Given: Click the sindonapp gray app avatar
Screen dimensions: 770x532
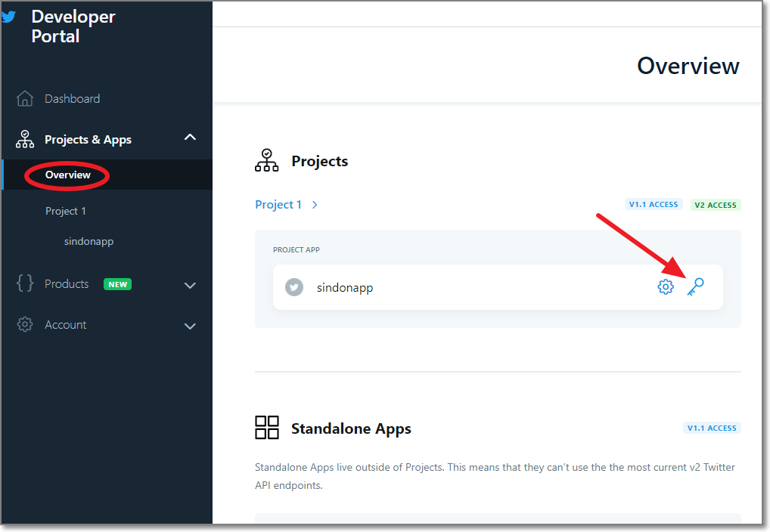Looking at the screenshot, I should pos(294,287).
